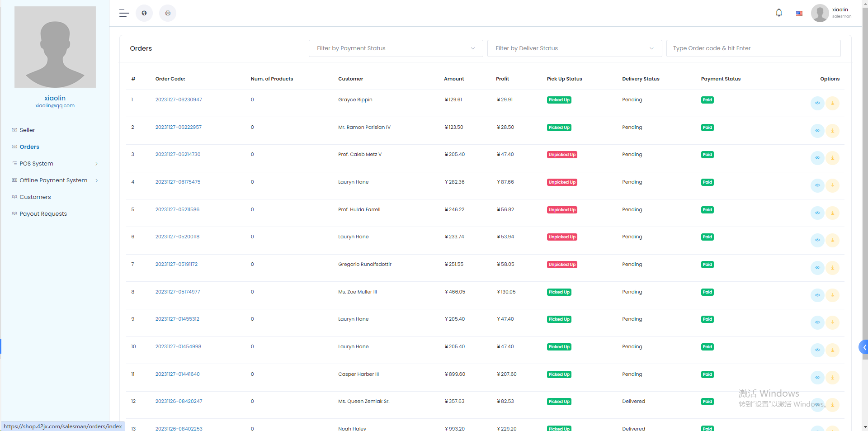Open Filter by Payment Status dropdown
Screen dimensions: 868x431
pos(396,48)
